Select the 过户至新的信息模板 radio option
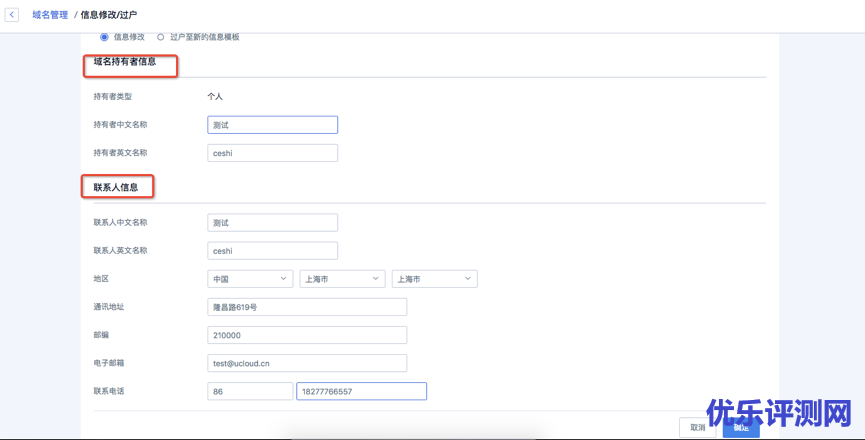The image size is (865, 440). [x=161, y=37]
